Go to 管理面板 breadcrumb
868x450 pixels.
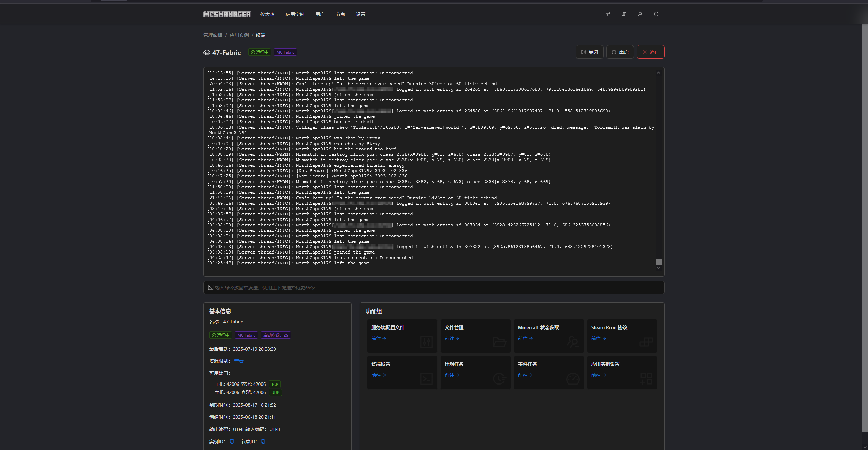(x=213, y=35)
